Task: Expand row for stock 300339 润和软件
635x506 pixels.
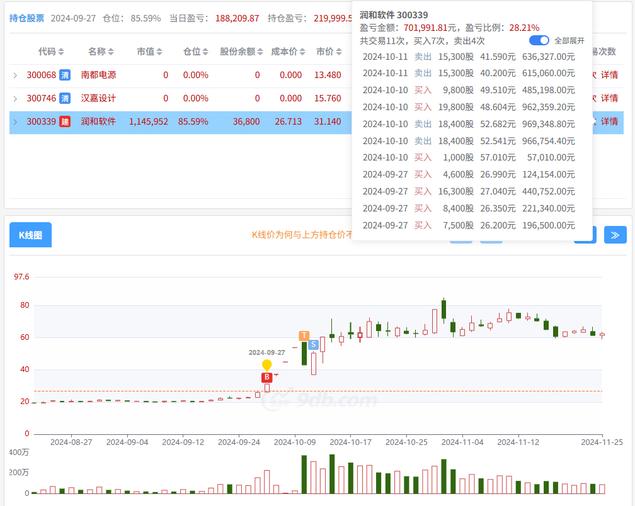Action: [14, 121]
